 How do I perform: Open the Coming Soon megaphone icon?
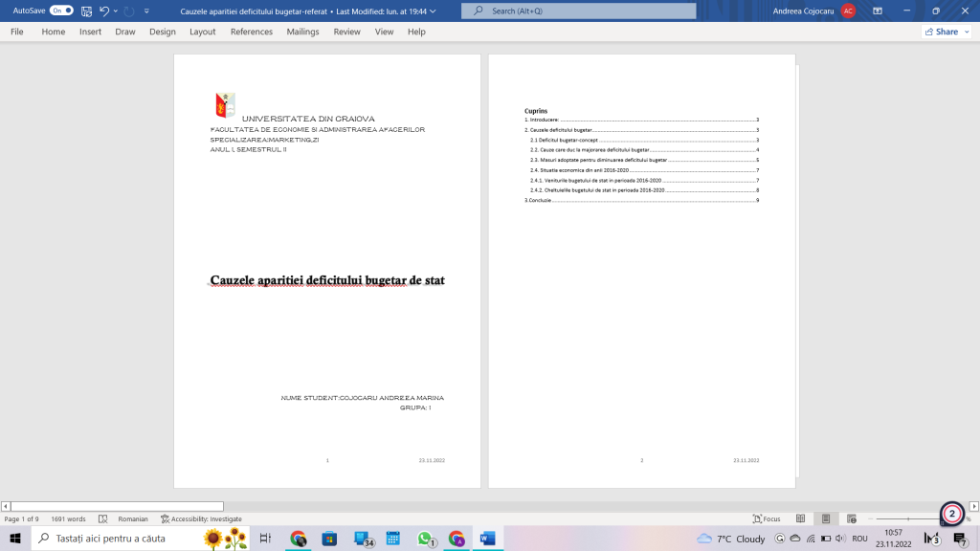pyautogui.click(x=878, y=11)
